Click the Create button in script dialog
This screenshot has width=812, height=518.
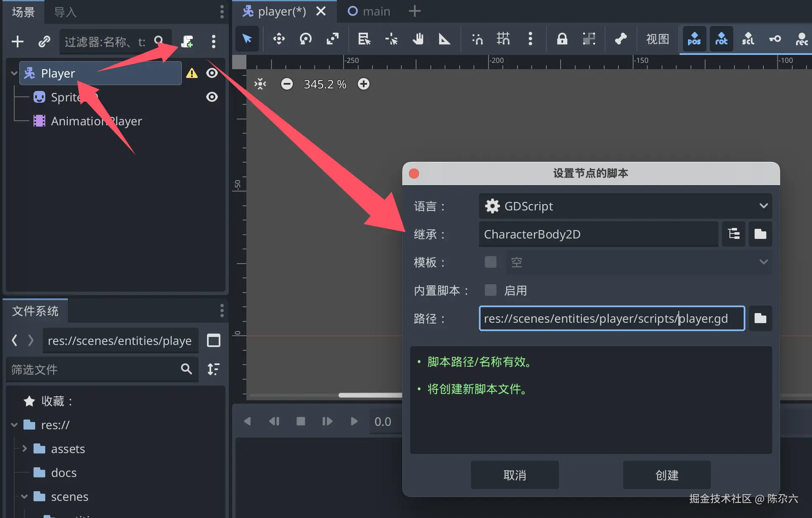666,475
